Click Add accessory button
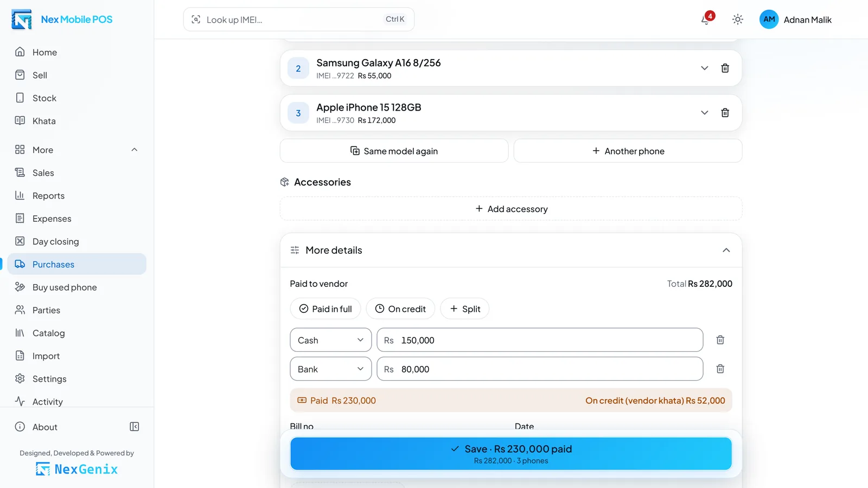Image resolution: width=868 pixels, height=488 pixels. (x=511, y=209)
